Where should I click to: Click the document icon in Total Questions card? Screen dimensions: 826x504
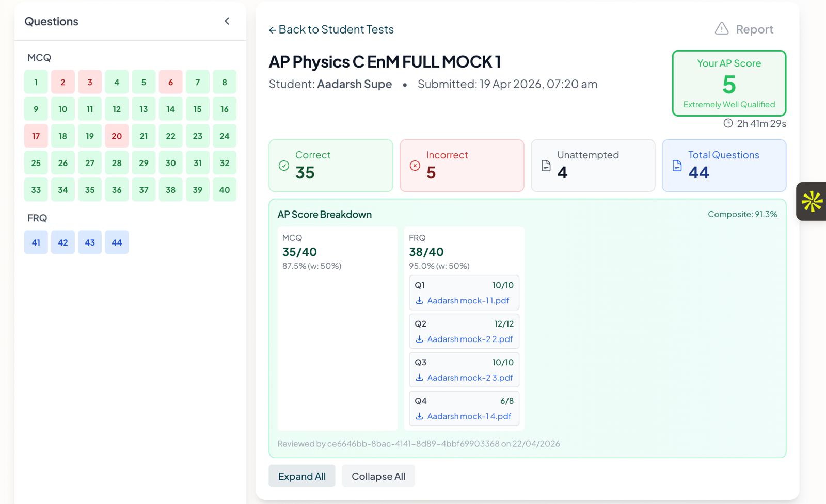coord(676,165)
